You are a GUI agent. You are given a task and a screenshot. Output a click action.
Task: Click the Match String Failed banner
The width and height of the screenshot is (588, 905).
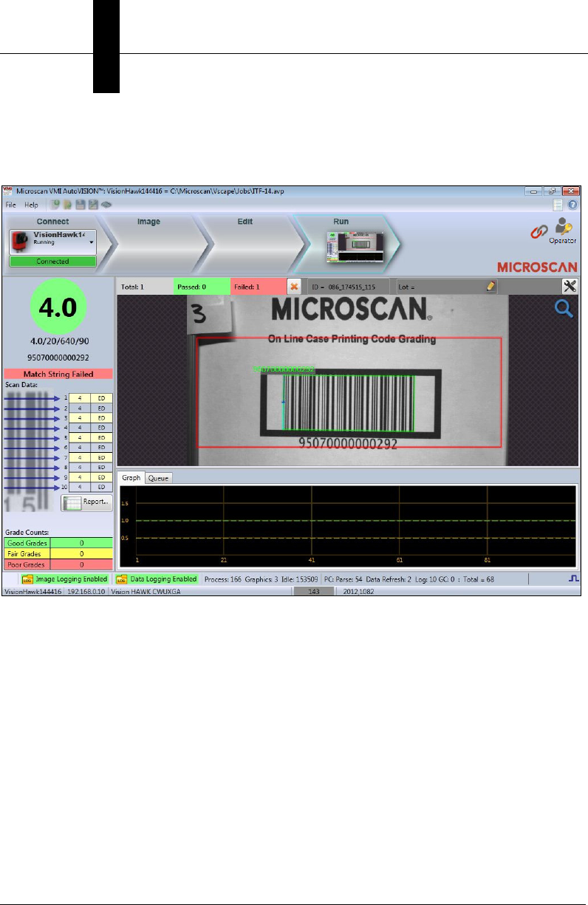point(58,375)
